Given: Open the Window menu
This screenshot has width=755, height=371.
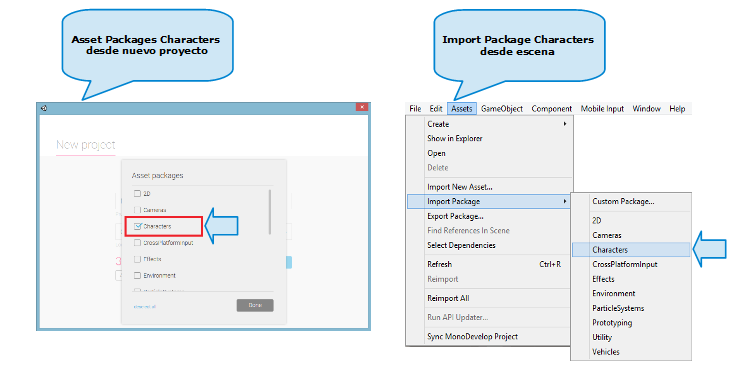Looking at the screenshot, I should (x=646, y=109).
